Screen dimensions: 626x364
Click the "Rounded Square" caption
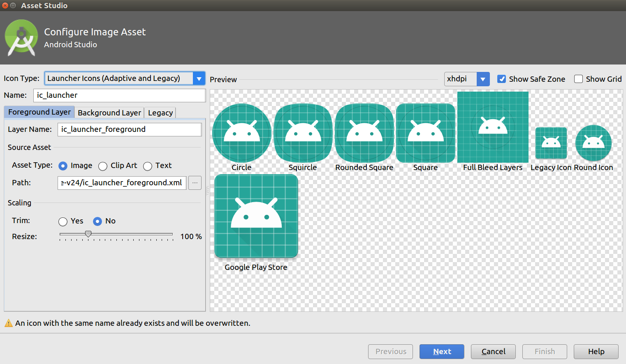click(x=364, y=168)
